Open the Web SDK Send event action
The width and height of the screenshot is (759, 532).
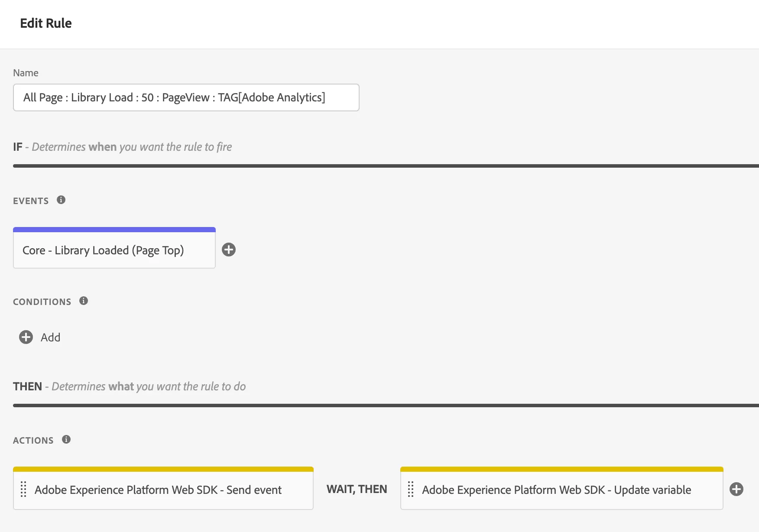point(163,488)
